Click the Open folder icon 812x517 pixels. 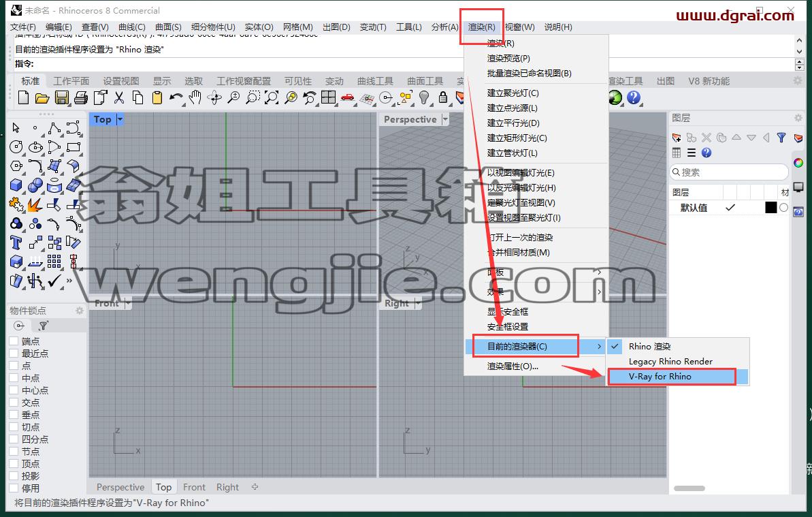(x=42, y=97)
